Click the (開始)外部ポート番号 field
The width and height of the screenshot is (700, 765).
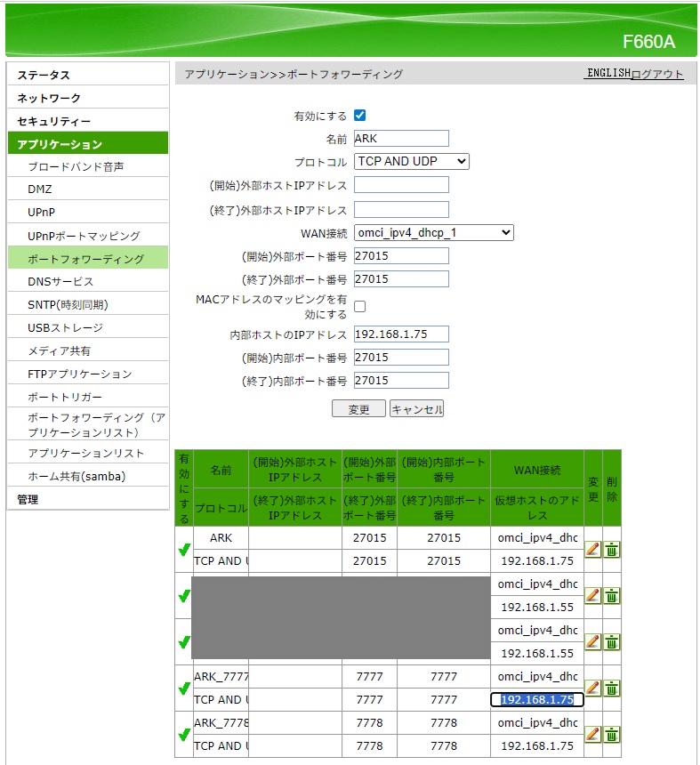point(401,255)
